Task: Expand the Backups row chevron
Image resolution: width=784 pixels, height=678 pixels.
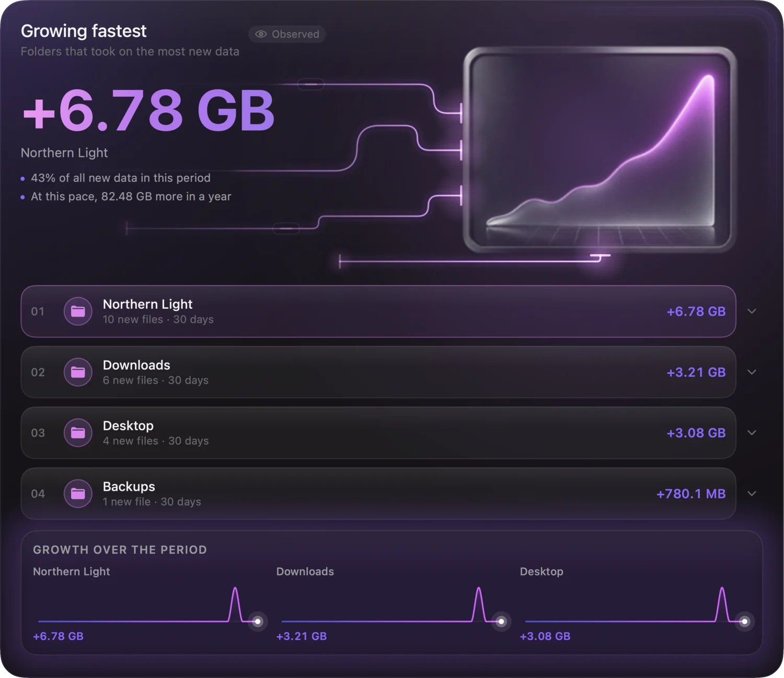Action: (x=752, y=493)
